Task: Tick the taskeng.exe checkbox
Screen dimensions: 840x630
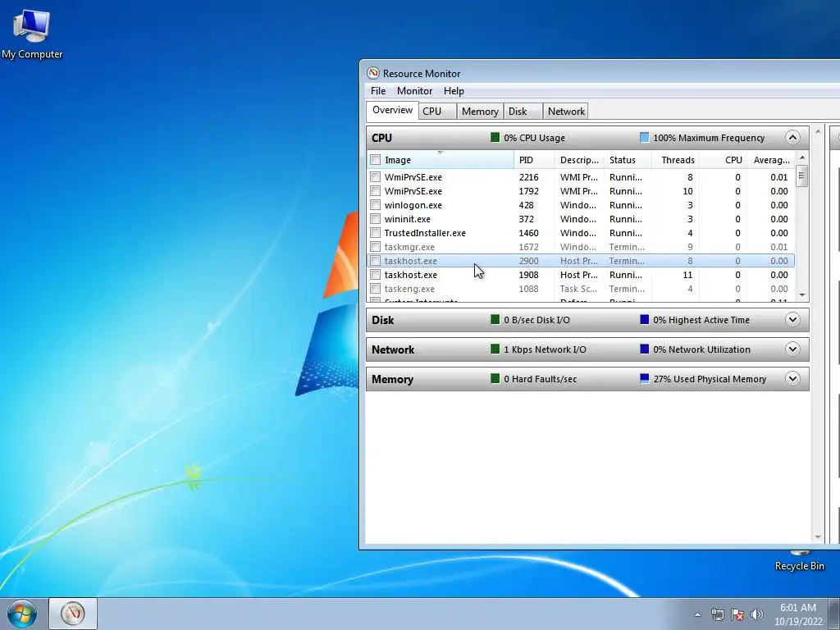Action: click(x=376, y=288)
